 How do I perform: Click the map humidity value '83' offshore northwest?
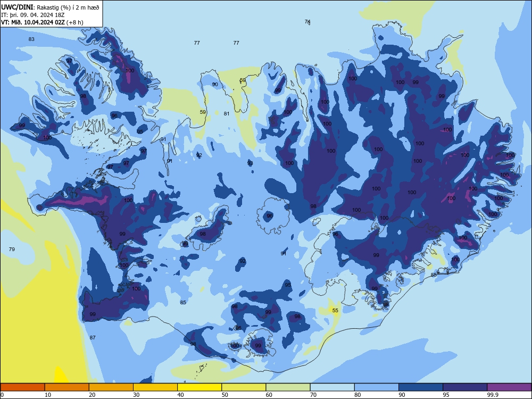31,39
